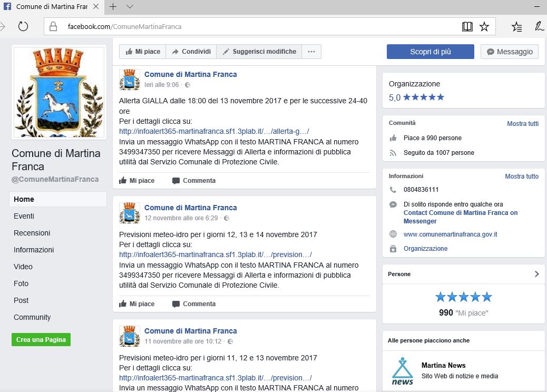Close the Comune di Martina Franca tab
Viewport: 547px width, 392px height.
(x=96, y=7)
